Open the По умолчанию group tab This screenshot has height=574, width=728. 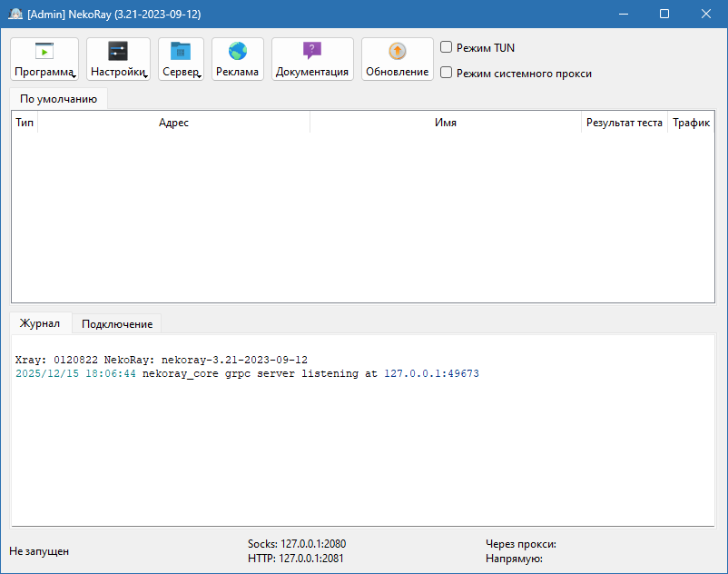tap(57, 98)
